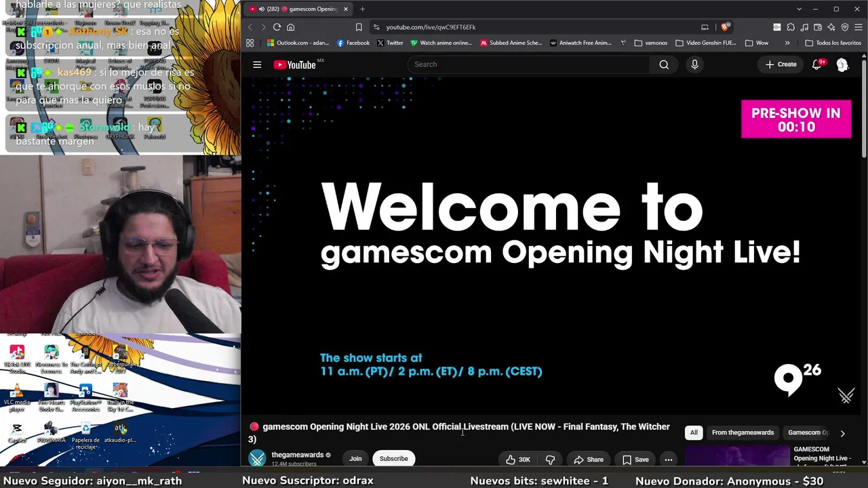
Task: Open the Wow bookmarks folder
Action: [757, 43]
